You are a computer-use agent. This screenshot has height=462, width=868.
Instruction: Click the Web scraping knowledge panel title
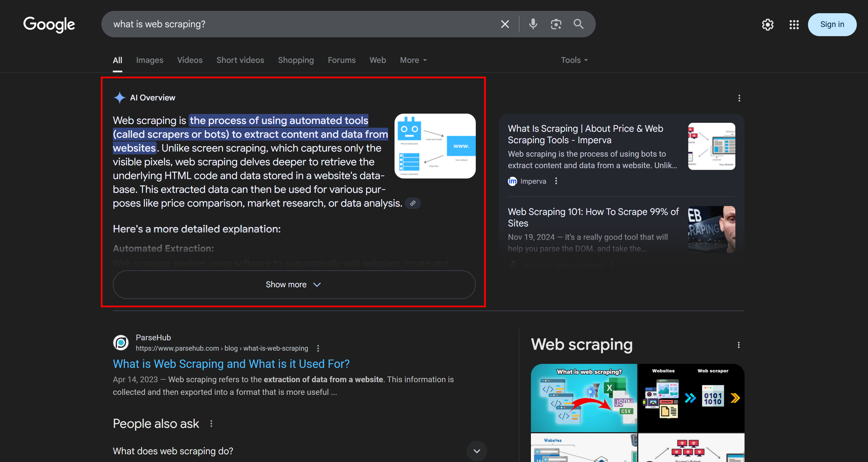point(582,344)
